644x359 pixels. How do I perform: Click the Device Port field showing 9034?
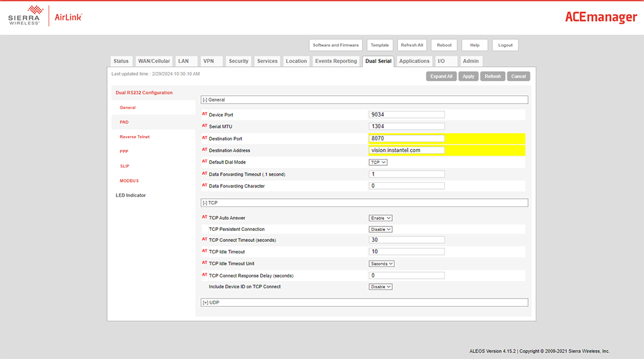[x=406, y=115]
